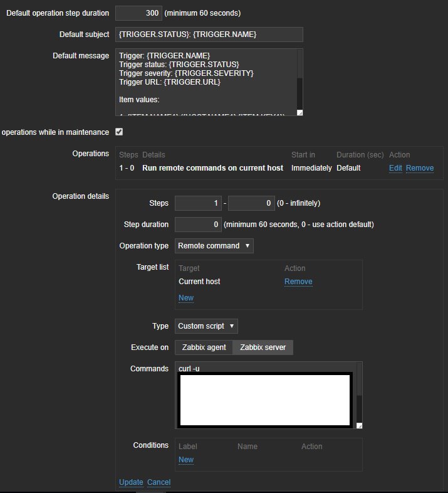Image resolution: width=448 pixels, height=493 pixels.
Task: Toggle operations while in maintenance checkbox
Action: [x=119, y=132]
